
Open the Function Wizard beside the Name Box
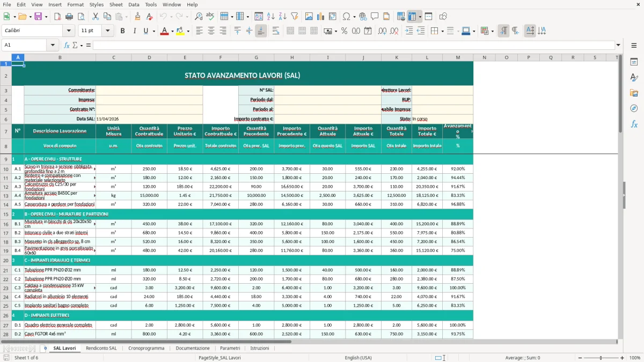(x=67, y=45)
